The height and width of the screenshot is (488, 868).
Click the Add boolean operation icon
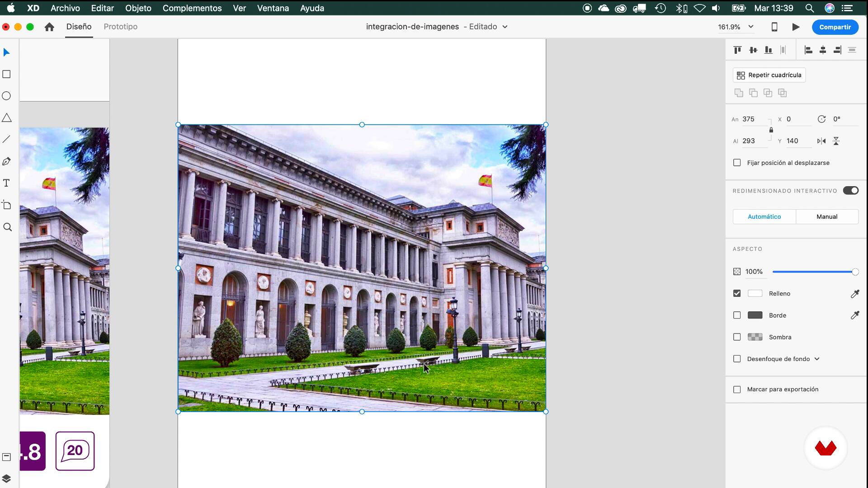click(739, 93)
